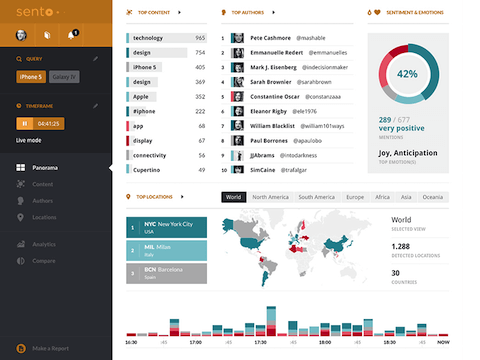Click the sentiment donut chart
The width and height of the screenshot is (480, 360).
pos(409,74)
